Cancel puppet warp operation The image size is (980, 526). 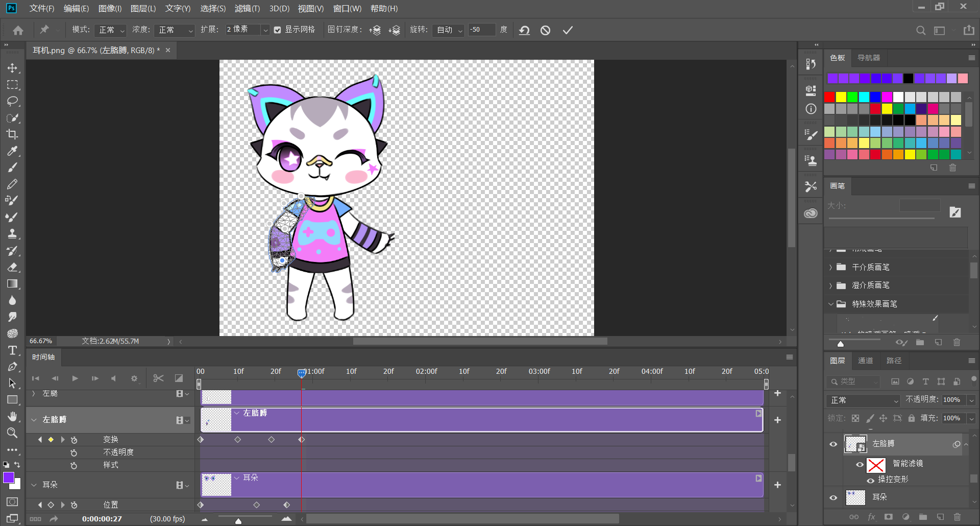coord(545,30)
